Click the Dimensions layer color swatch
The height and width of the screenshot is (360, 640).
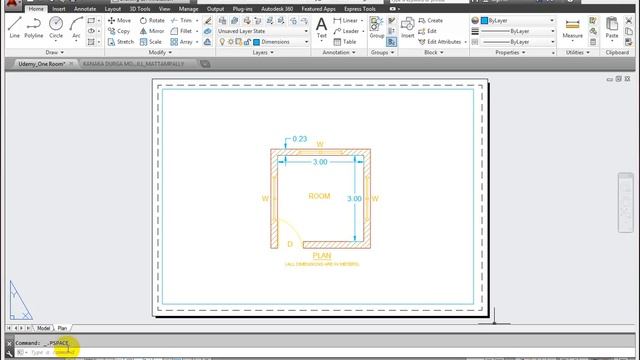pos(256,42)
